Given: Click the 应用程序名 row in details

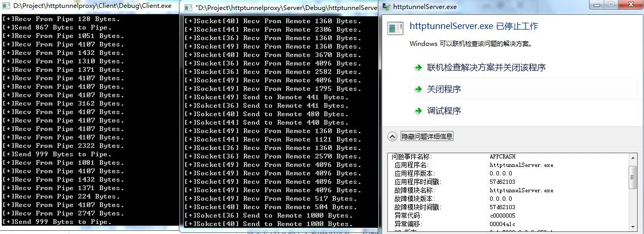Looking at the screenshot, I should point(474,165).
